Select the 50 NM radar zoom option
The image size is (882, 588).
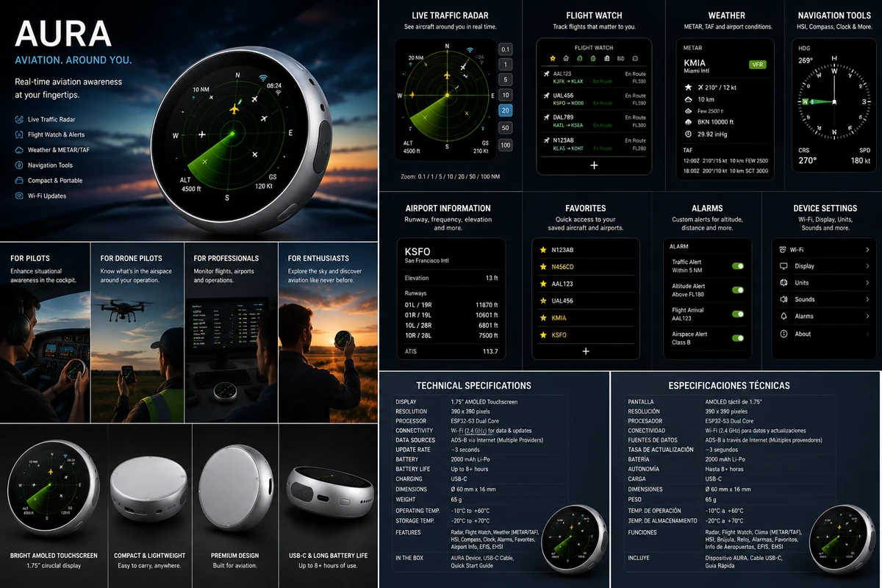tap(505, 128)
